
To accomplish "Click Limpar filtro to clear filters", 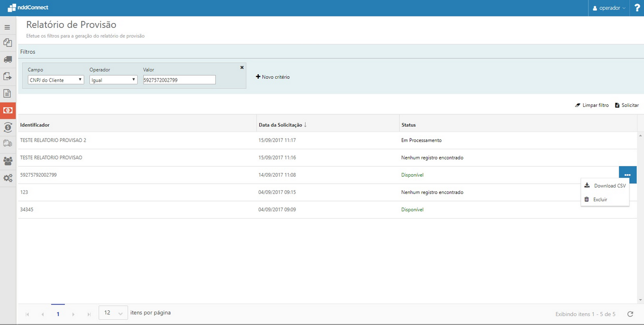I will click(591, 105).
